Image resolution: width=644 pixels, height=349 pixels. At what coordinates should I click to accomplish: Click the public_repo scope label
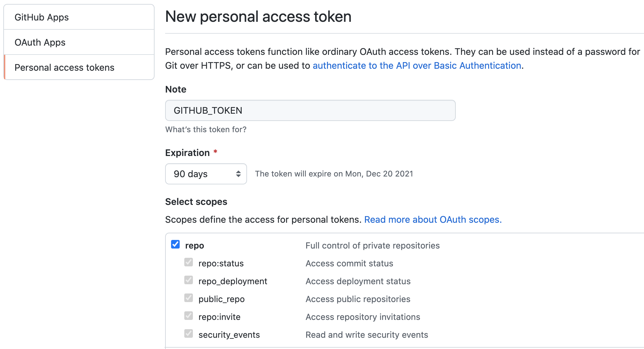pos(221,299)
